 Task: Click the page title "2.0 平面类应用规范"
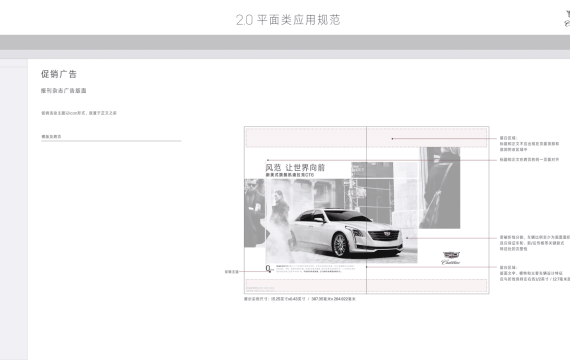click(288, 20)
